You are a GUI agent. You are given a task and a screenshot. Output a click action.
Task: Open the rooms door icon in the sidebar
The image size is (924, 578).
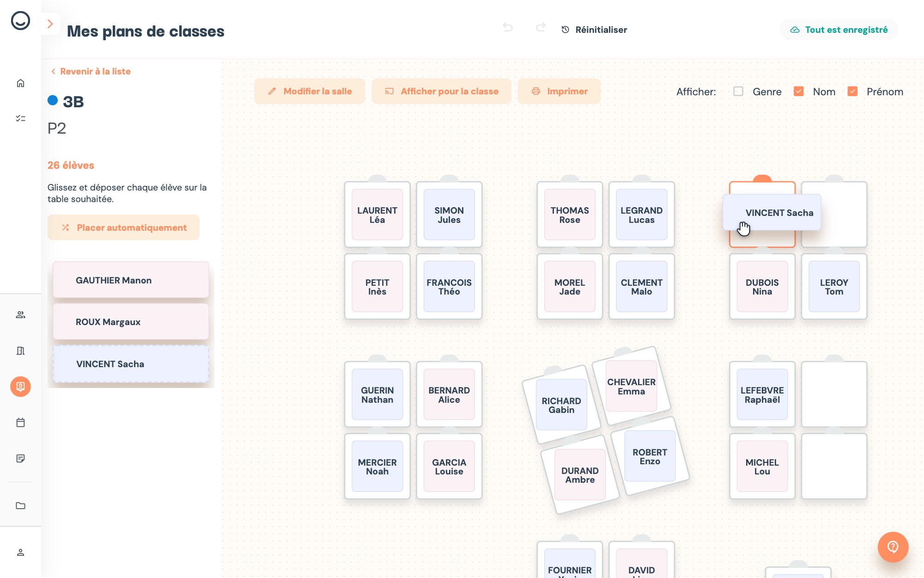pyautogui.click(x=20, y=350)
